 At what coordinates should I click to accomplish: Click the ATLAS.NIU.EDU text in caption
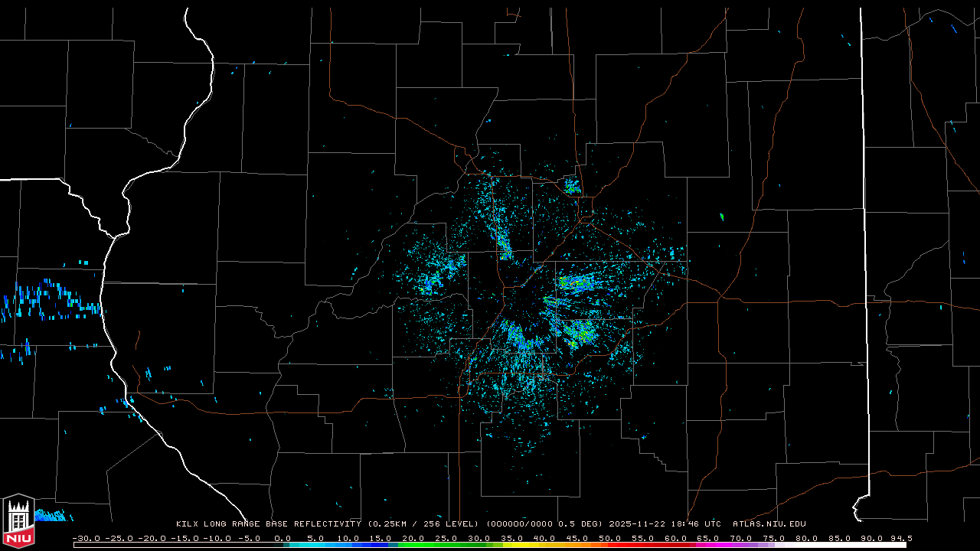(x=769, y=524)
